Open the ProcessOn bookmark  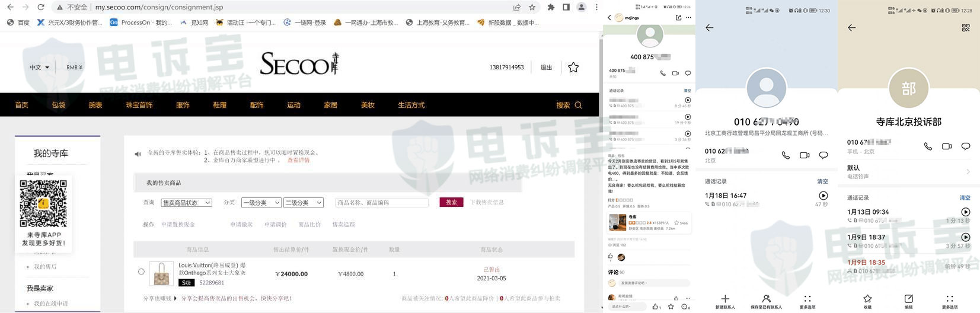pos(141,23)
